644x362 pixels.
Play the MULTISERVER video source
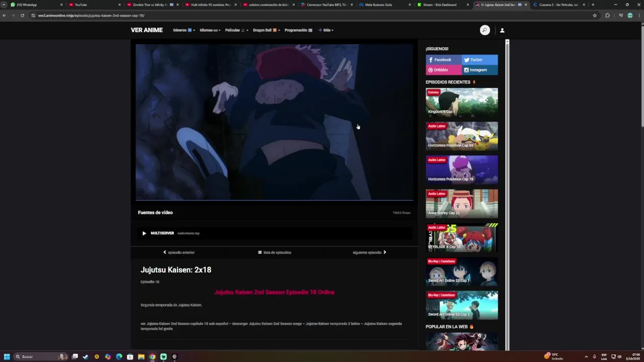(274, 233)
